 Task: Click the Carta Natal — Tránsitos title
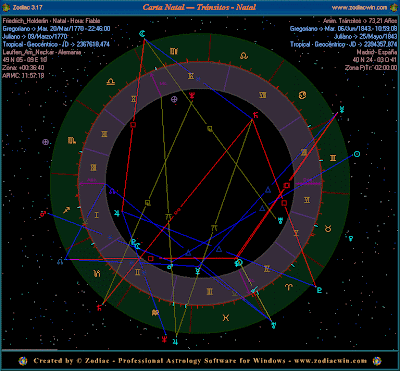point(200,7)
